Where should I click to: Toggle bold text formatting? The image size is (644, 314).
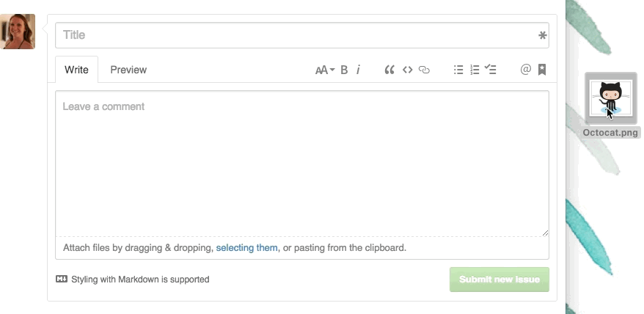(x=344, y=70)
